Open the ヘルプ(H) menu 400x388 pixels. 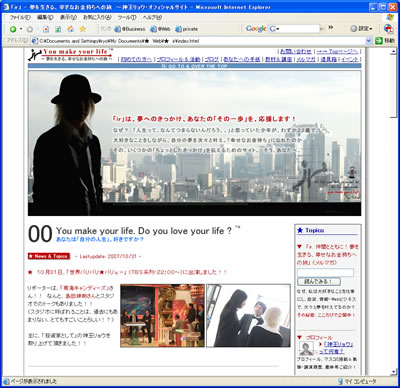pos(152,17)
